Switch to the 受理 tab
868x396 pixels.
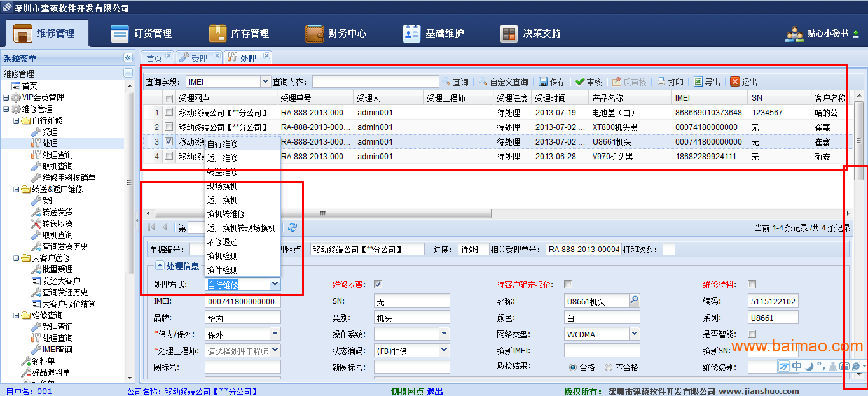[199, 58]
